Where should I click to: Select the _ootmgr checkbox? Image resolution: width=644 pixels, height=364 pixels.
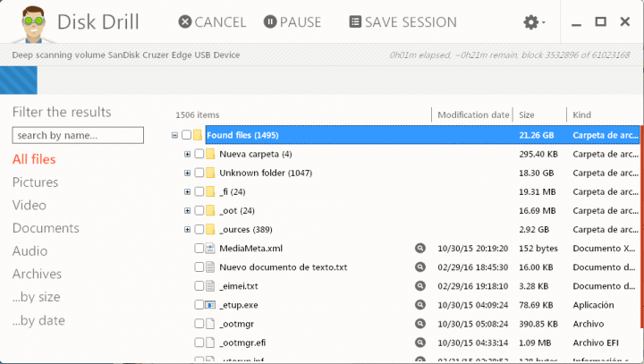(199, 324)
